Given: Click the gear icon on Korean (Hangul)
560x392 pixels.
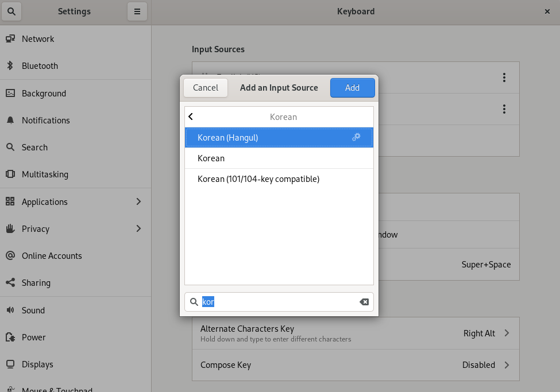Looking at the screenshot, I should 356,137.
